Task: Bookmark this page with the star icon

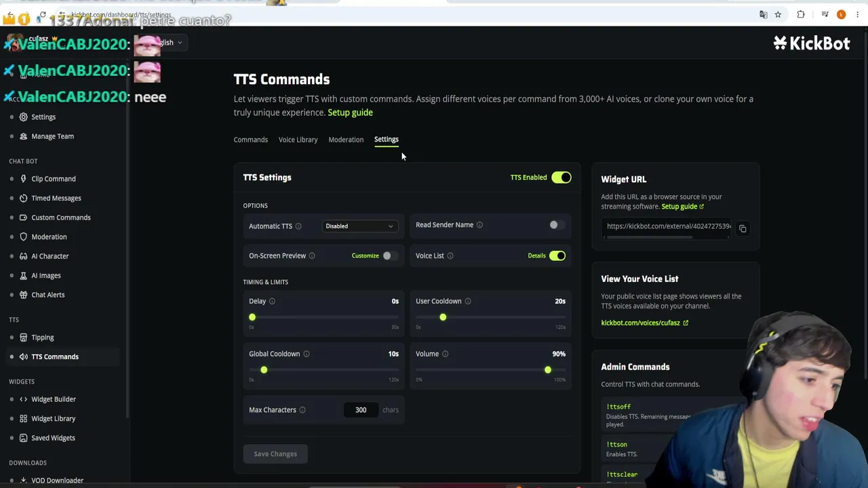Action: click(778, 14)
